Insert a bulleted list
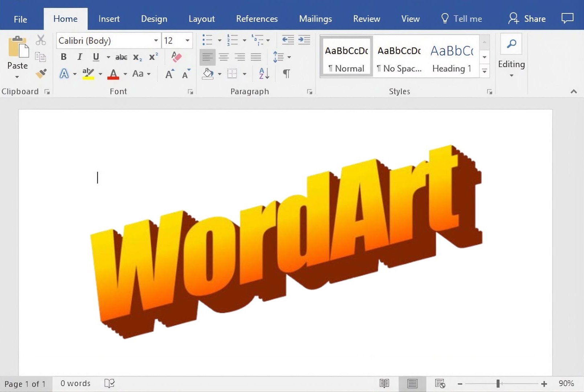584x392 pixels. 207,40
